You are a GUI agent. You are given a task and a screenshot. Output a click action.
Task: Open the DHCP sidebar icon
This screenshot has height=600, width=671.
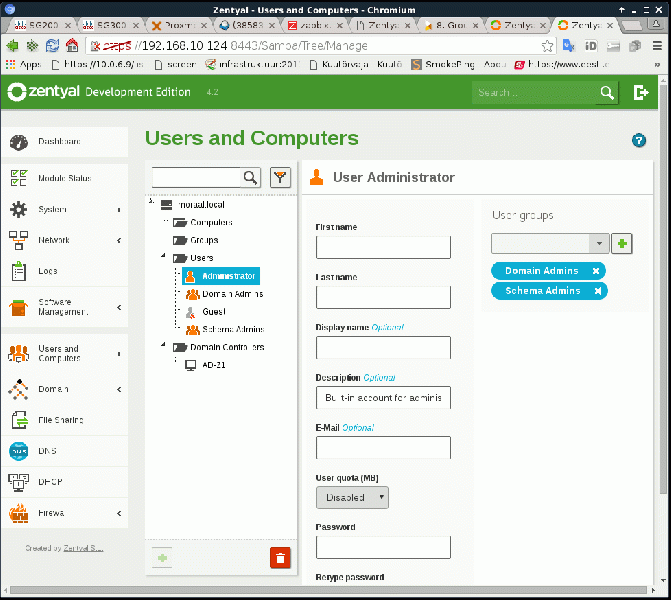pyautogui.click(x=18, y=482)
